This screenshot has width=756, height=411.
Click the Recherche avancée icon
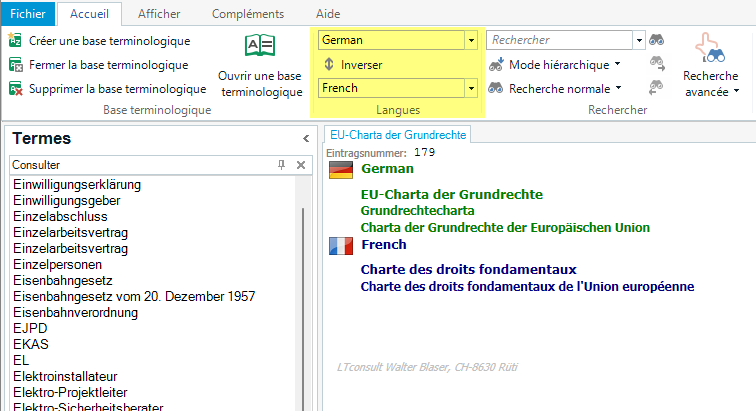coord(710,49)
